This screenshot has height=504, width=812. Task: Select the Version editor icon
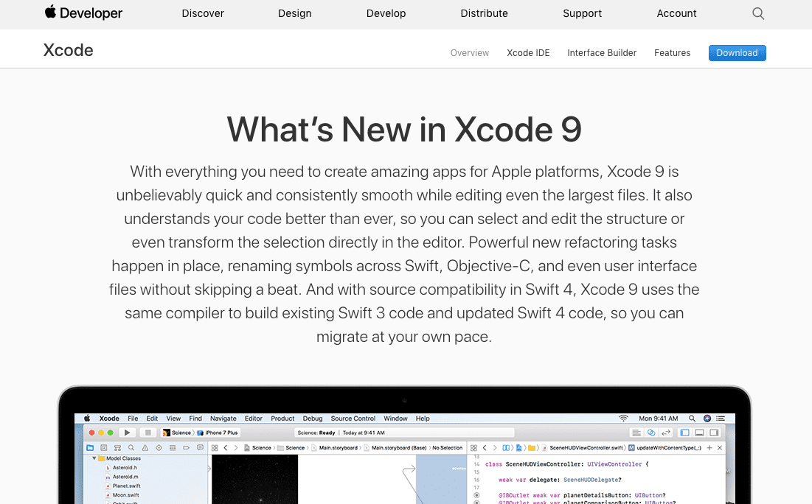pyautogui.click(x=667, y=433)
